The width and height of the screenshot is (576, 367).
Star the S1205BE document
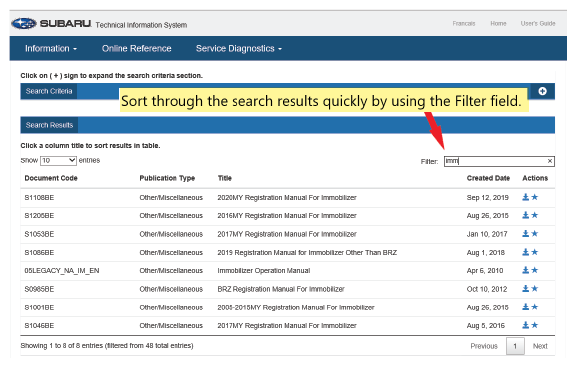[x=535, y=215]
